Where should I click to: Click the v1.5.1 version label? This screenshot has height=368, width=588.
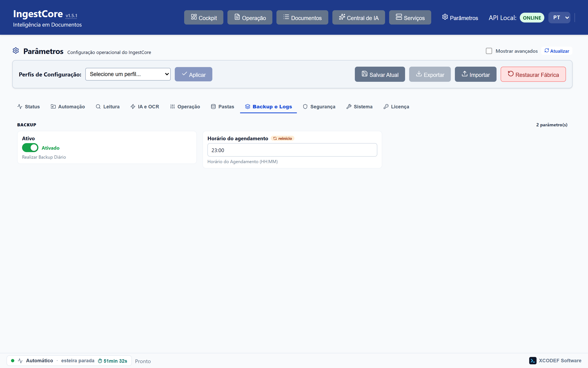pyautogui.click(x=71, y=16)
